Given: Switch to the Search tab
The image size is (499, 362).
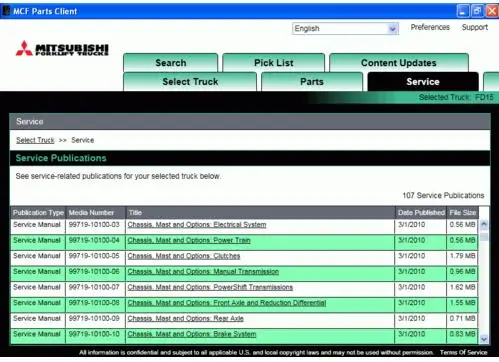Looking at the screenshot, I should click(171, 63).
